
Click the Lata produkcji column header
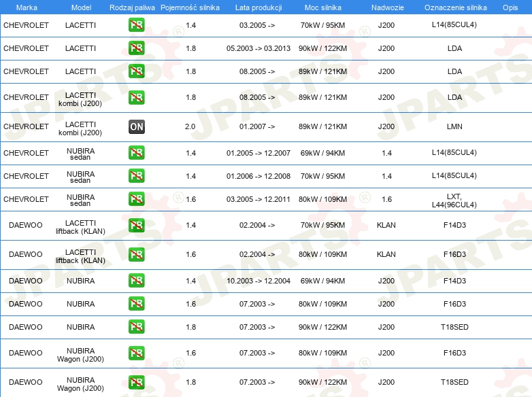(259, 7)
